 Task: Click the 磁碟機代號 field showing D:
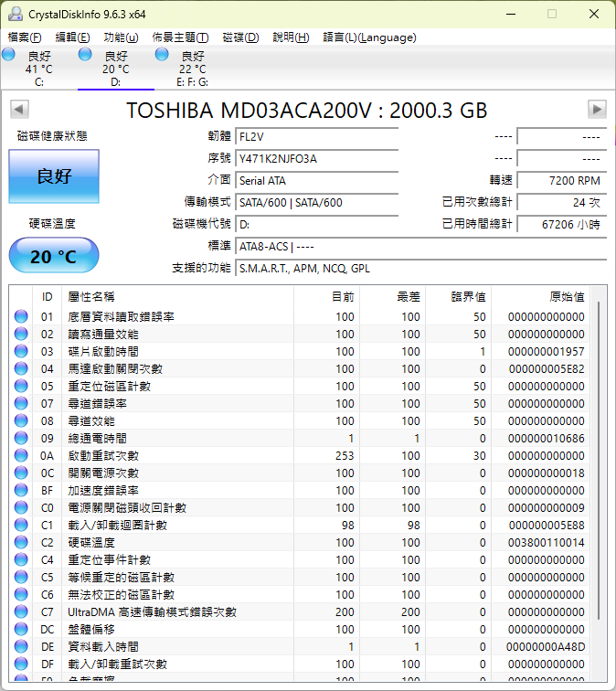[x=317, y=225]
